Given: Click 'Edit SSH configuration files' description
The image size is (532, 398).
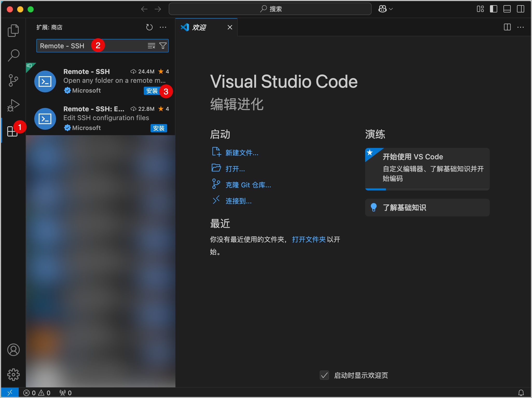Looking at the screenshot, I should tap(106, 118).
